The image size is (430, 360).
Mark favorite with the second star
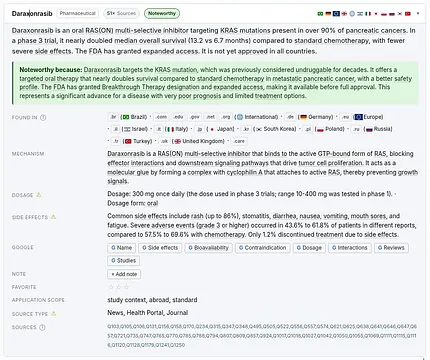tap(119, 287)
